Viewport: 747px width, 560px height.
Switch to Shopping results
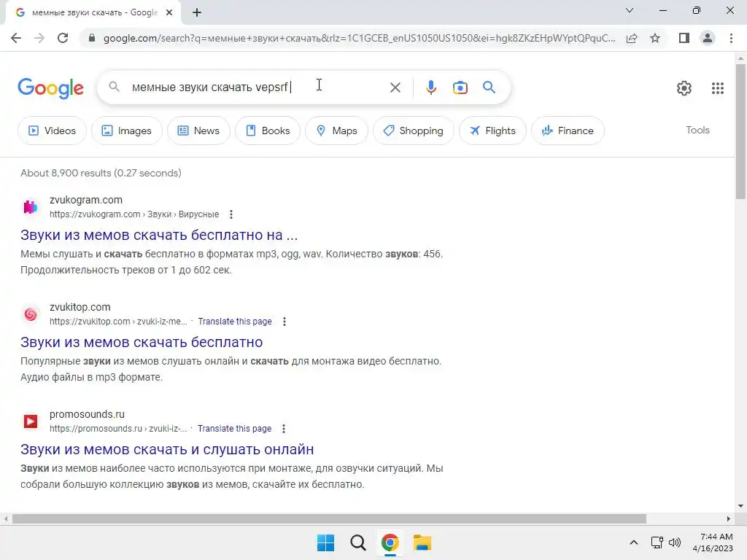tap(413, 131)
